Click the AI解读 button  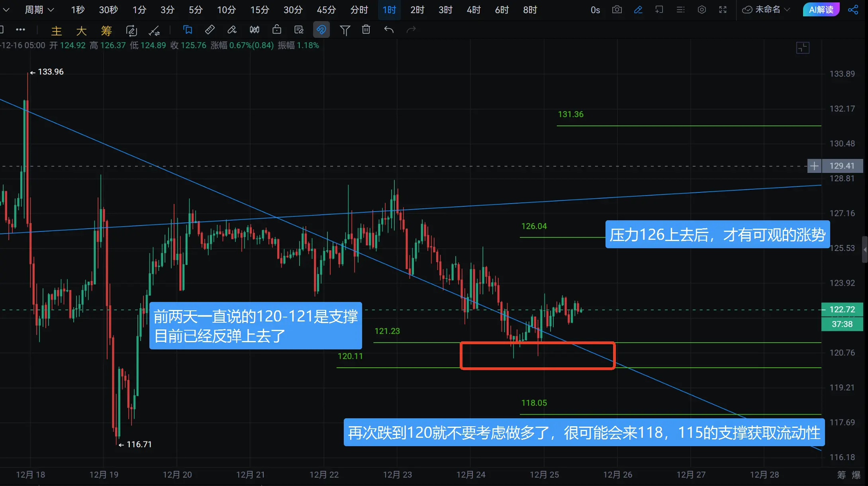(x=821, y=10)
